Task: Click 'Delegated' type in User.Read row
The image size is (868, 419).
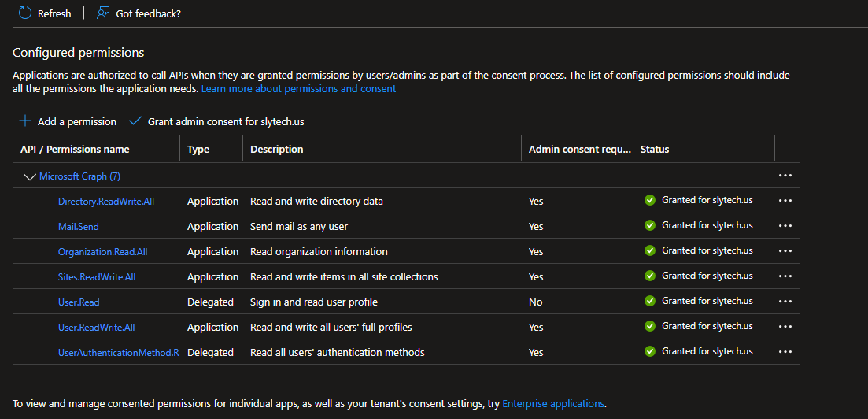Action: point(210,302)
